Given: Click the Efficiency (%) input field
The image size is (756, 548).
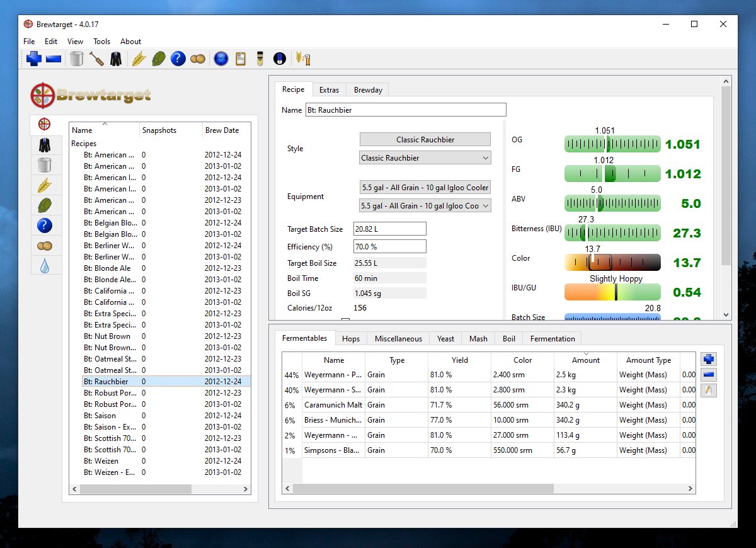Looking at the screenshot, I should [390, 246].
